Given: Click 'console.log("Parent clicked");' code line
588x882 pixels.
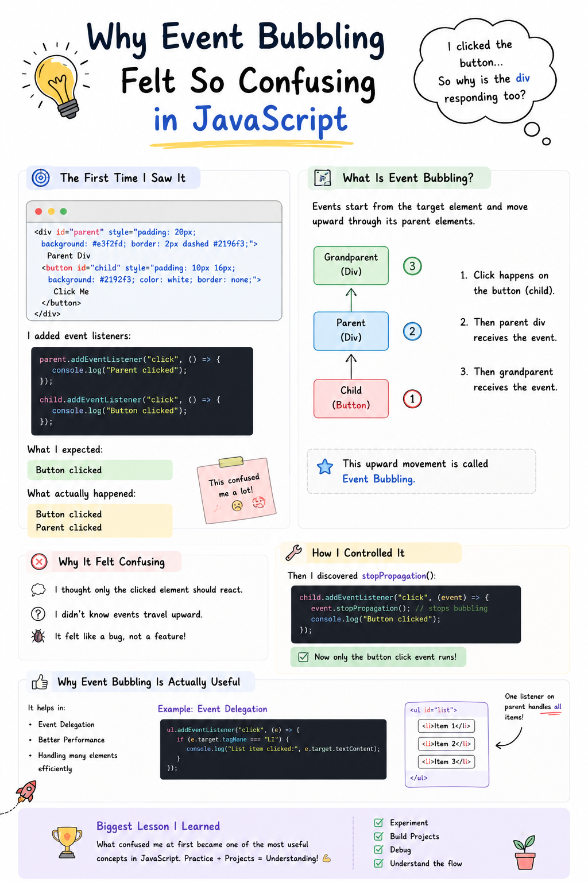Looking at the screenshot, I should point(119,370).
